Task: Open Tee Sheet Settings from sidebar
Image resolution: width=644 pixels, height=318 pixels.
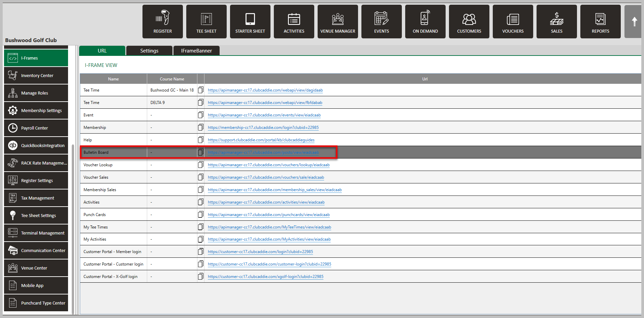Action: 36,215
